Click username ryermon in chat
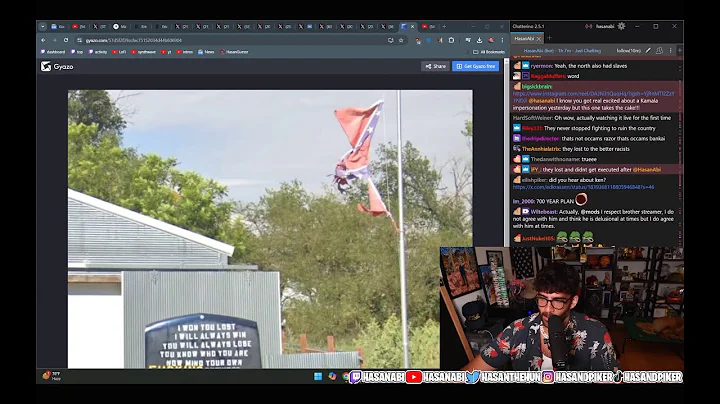The width and height of the screenshot is (720, 404). (x=541, y=66)
